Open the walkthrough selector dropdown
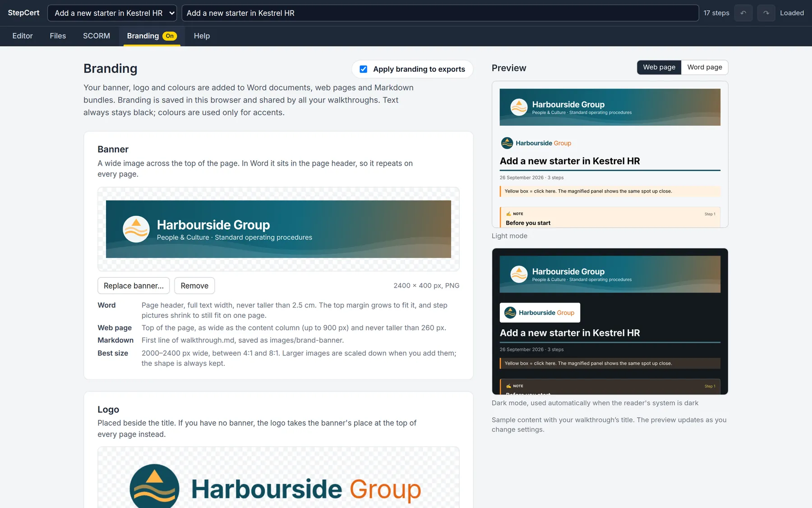Screen dimensions: 812x508 112,13
